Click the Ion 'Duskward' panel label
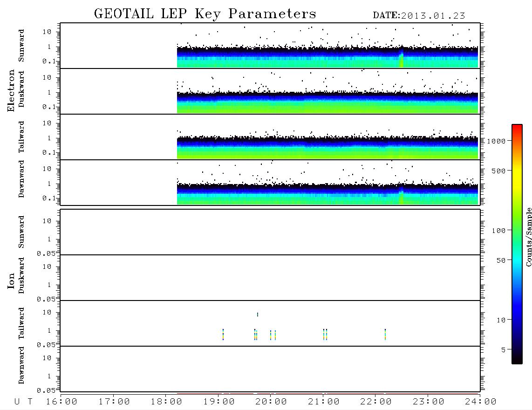 21,276
